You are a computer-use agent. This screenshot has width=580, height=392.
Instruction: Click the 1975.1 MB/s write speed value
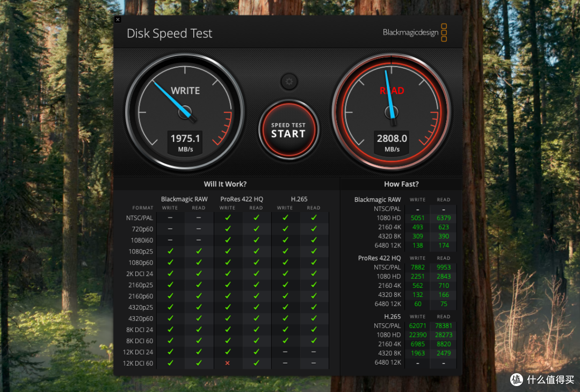click(185, 142)
